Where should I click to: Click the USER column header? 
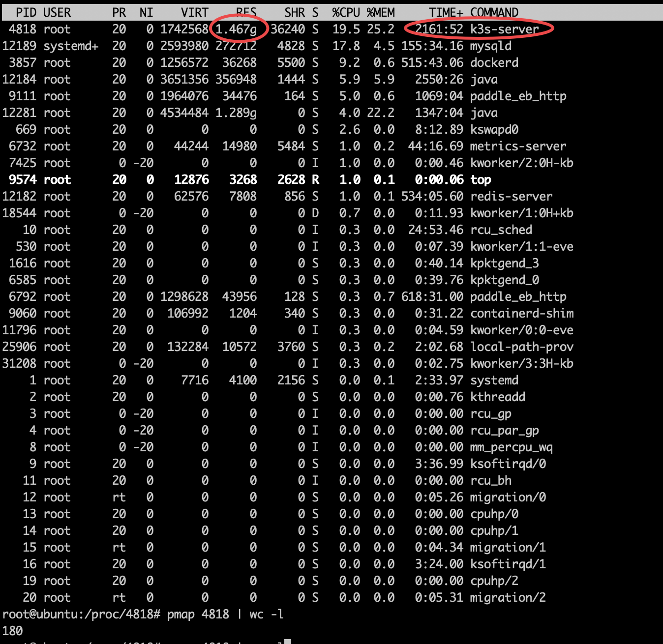[56, 13]
